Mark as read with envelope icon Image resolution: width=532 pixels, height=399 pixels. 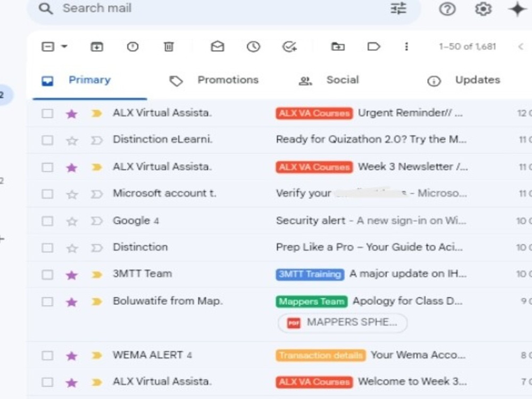click(218, 46)
